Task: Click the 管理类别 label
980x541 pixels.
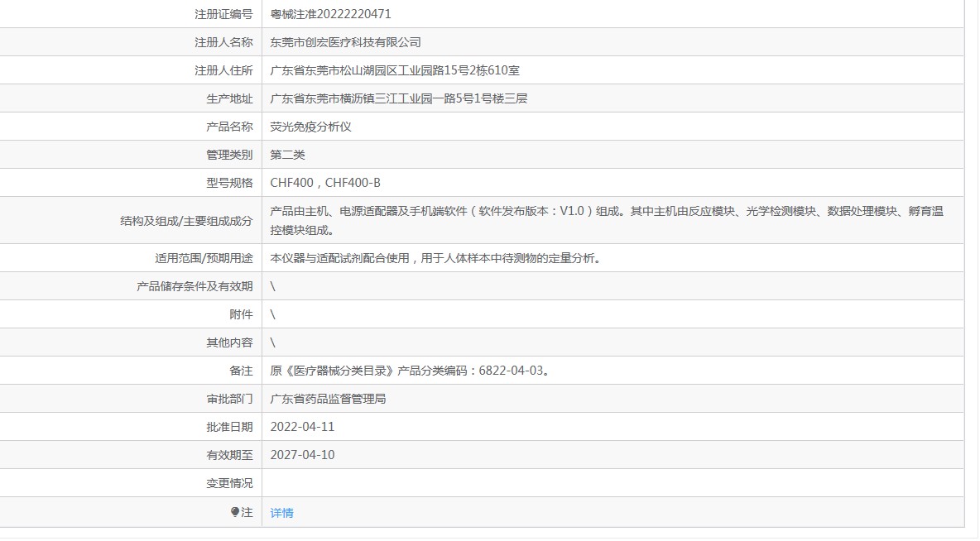Action: [x=229, y=155]
